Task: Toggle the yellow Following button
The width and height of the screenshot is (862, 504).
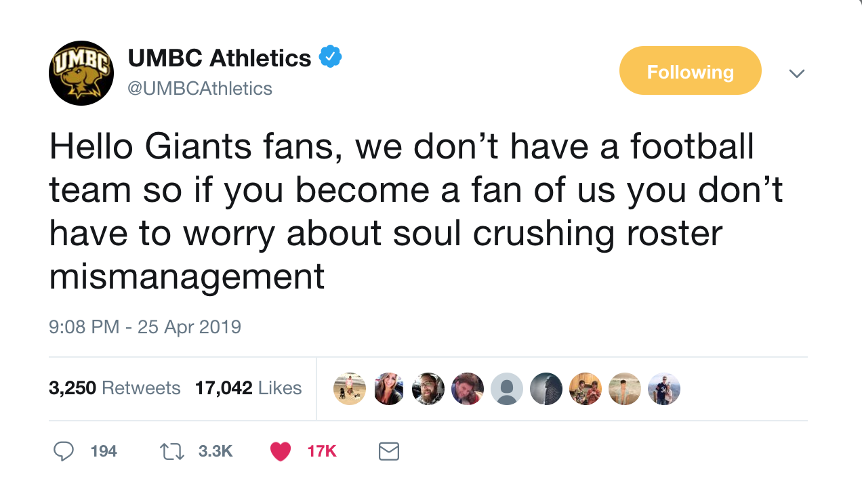Action: pyautogui.click(x=691, y=70)
